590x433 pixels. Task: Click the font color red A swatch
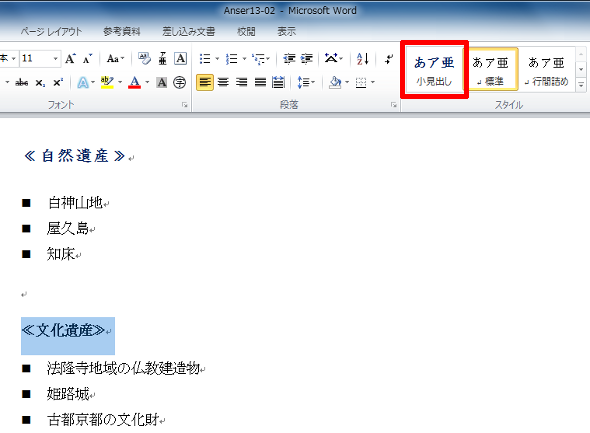pos(135,82)
